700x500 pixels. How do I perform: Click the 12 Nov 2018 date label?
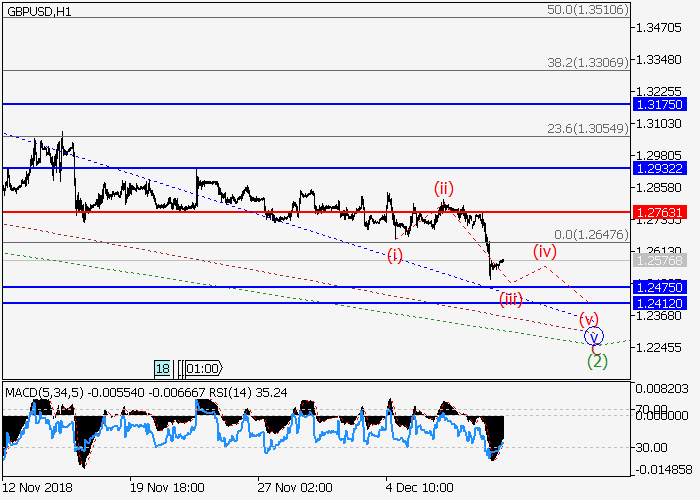click(x=37, y=487)
